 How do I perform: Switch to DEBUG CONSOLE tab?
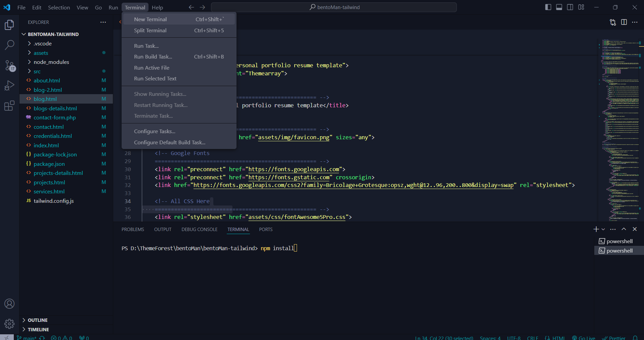tap(200, 229)
